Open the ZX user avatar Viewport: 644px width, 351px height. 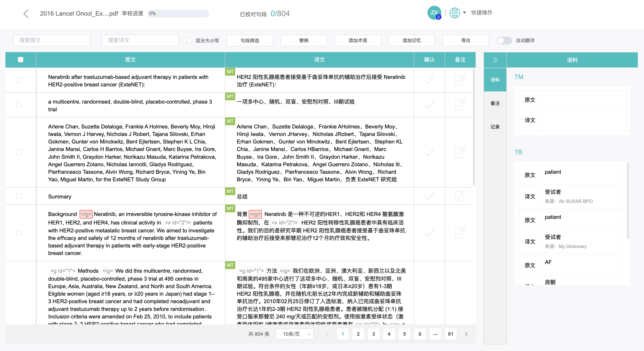pos(434,13)
